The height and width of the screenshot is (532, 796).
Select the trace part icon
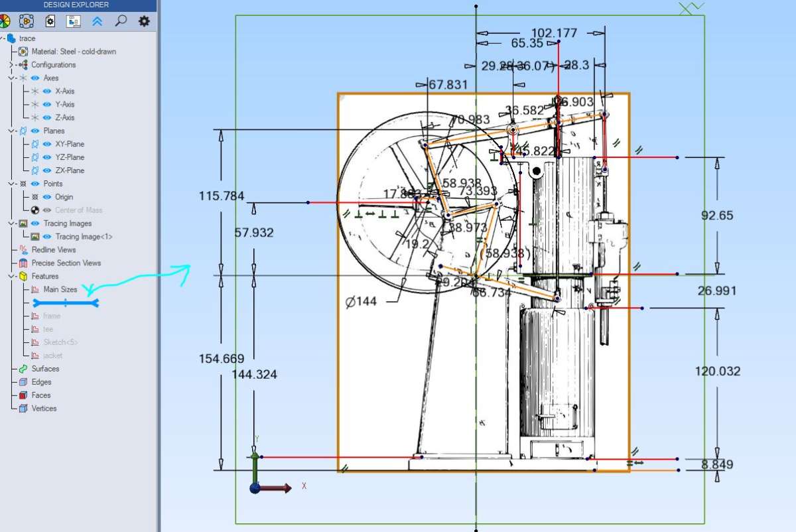pyautogui.click(x=11, y=38)
